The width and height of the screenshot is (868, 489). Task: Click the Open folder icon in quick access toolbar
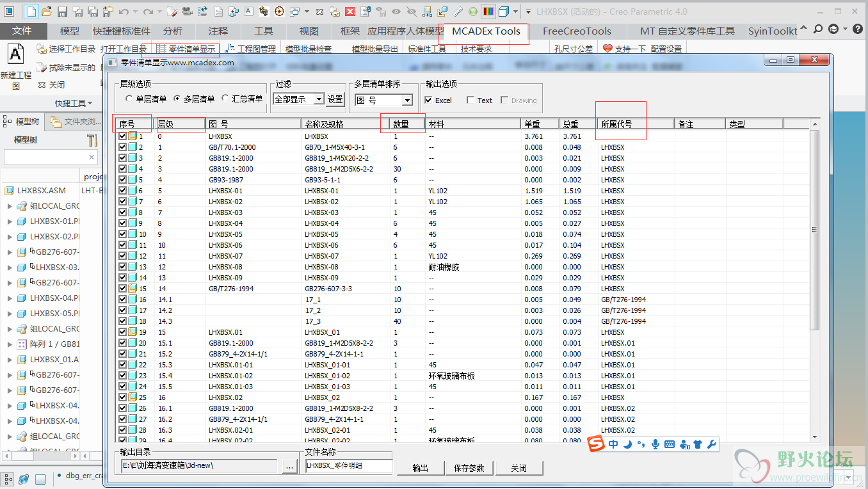click(x=47, y=12)
